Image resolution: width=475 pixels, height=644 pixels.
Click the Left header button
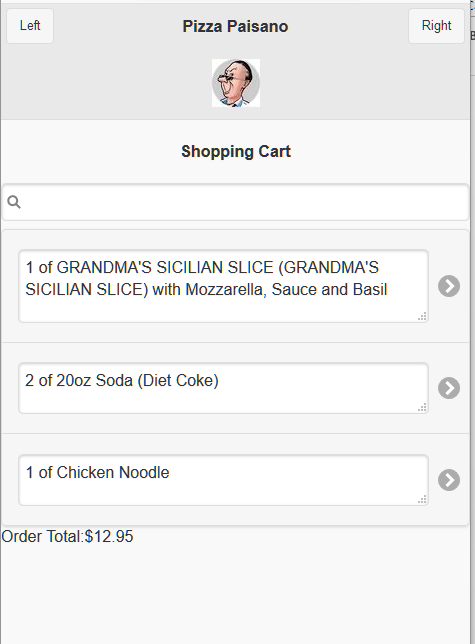click(x=30, y=26)
